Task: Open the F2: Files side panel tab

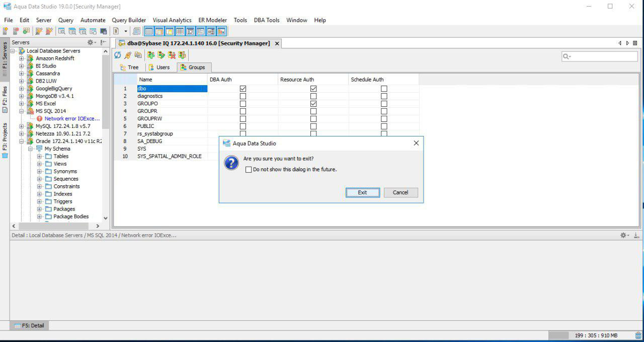Action: (x=5, y=99)
